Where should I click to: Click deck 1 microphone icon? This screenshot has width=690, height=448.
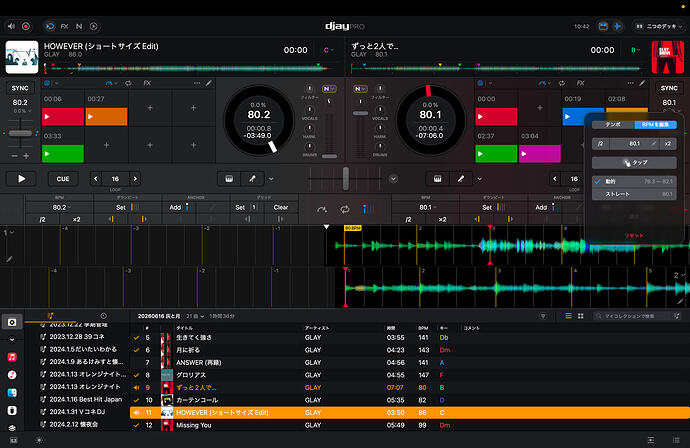[x=252, y=179]
